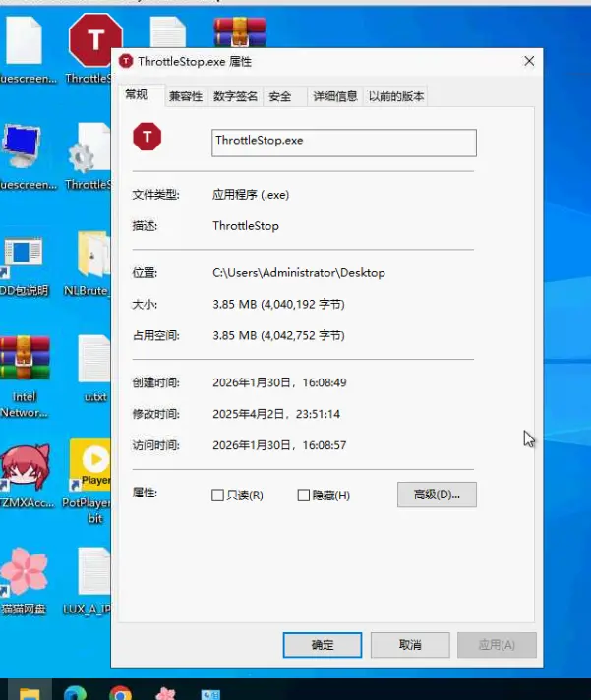Image resolution: width=591 pixels, height=700 pixels.
Task: Open the Intel Network archive icon
Action: [24, 361]
